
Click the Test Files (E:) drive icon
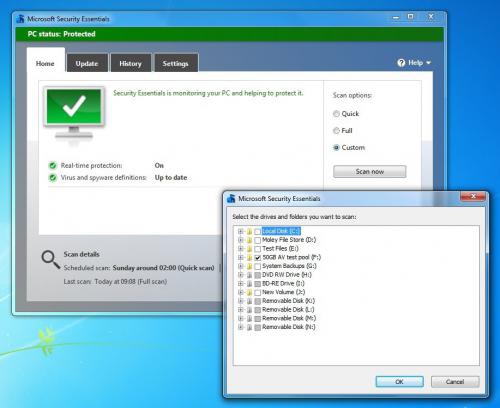click(249, 249)
